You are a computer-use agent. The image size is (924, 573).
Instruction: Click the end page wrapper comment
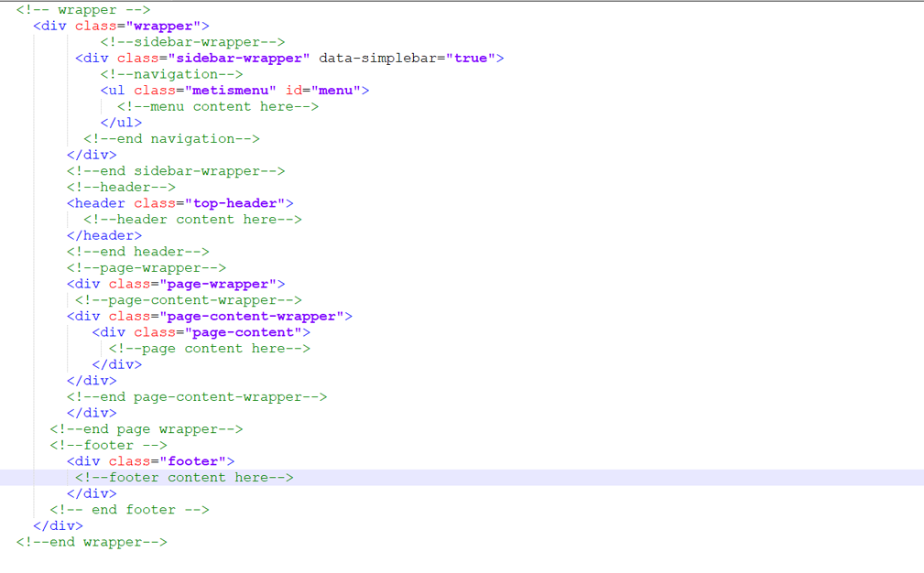[146, 428]
